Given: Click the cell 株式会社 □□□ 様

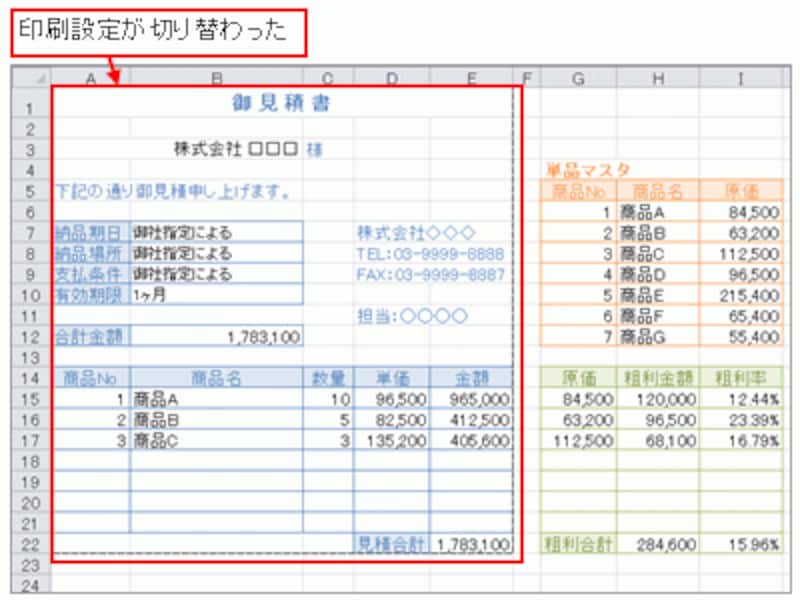Looking at the screenshot, I should (248, 149).
